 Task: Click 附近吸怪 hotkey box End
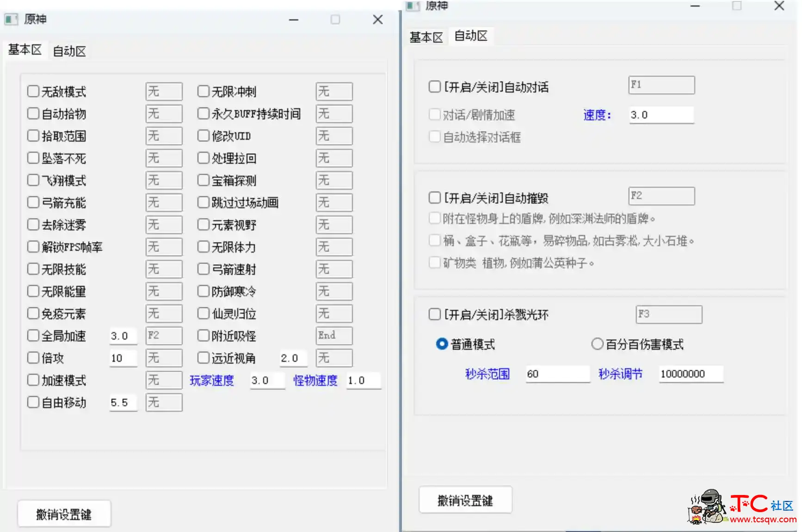tap(334, 335)
